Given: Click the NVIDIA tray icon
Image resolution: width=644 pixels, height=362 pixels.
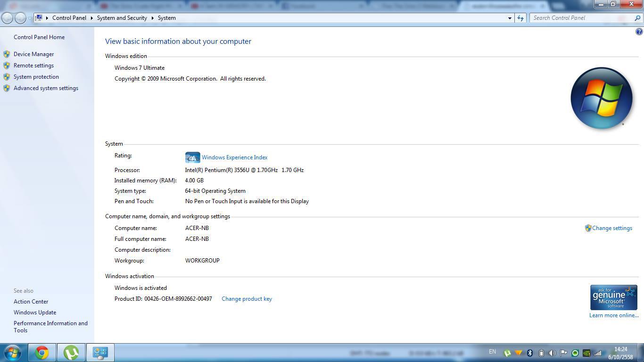Looking at the screenshot, I should coord(586,353).
